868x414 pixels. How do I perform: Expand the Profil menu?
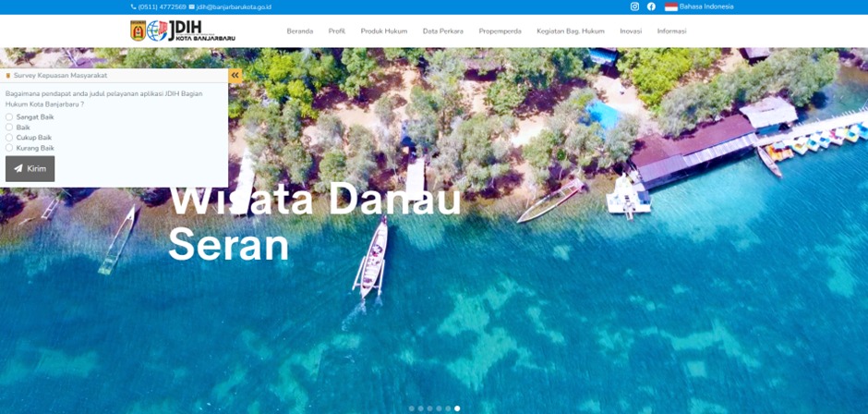click(336, 31)
